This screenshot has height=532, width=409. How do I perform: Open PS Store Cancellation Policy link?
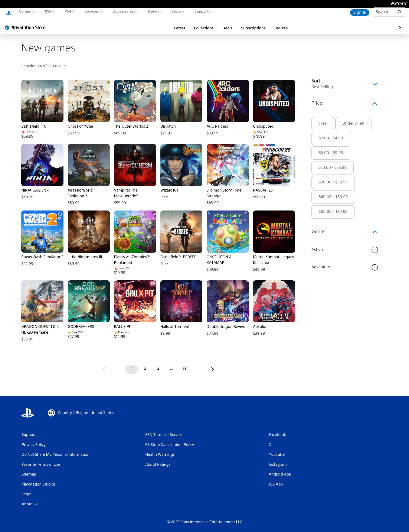coord(169,445)
